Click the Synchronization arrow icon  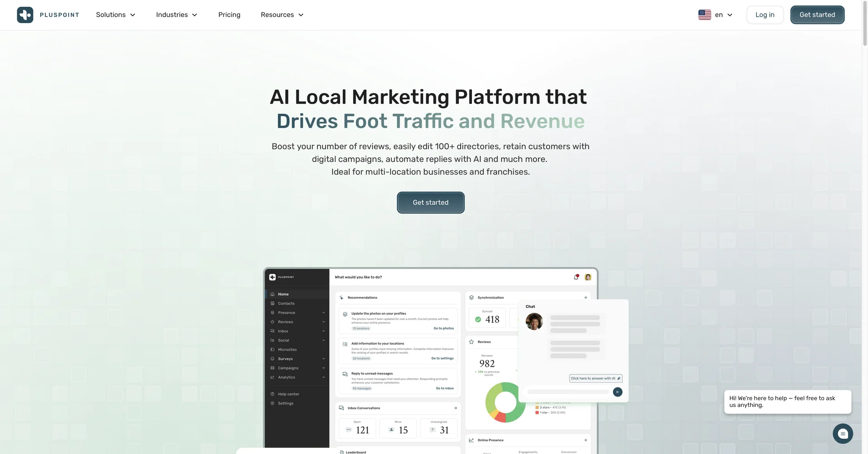tap(585, 298)
